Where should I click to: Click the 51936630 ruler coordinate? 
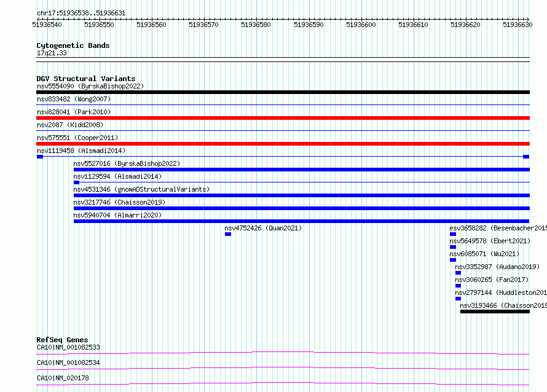[517, 25]
